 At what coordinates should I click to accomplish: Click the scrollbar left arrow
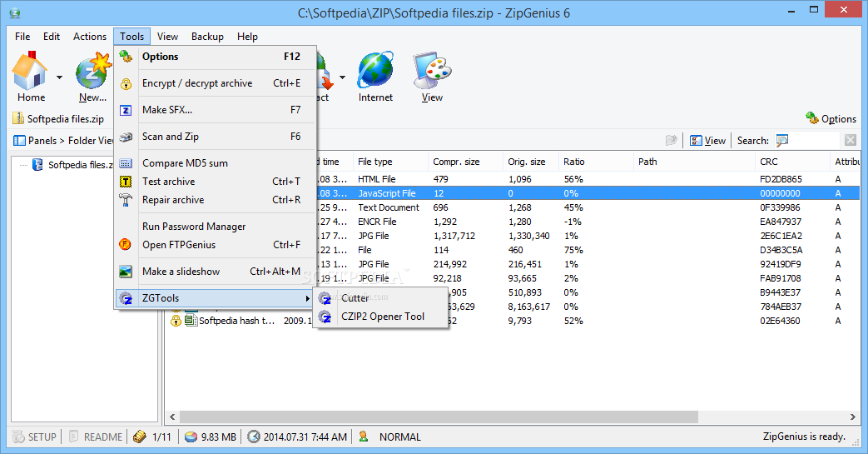click(x=172, y=417)
